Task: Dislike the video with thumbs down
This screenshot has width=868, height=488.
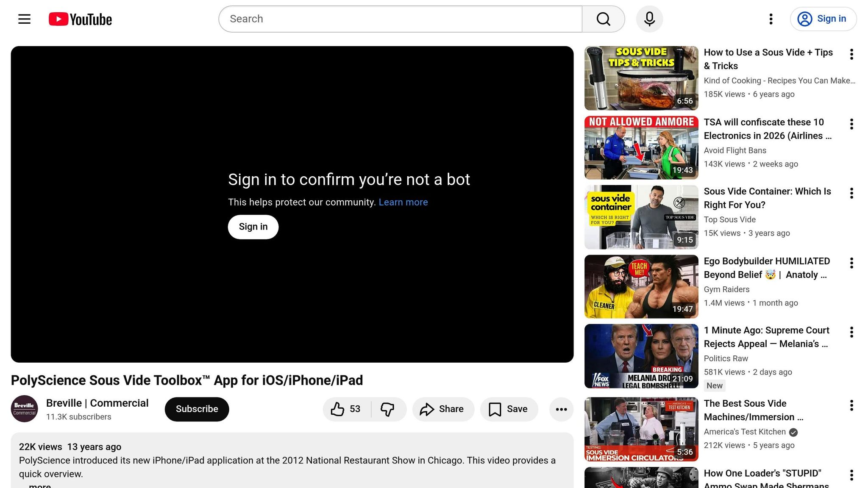Action: click(x=387, y=409)
